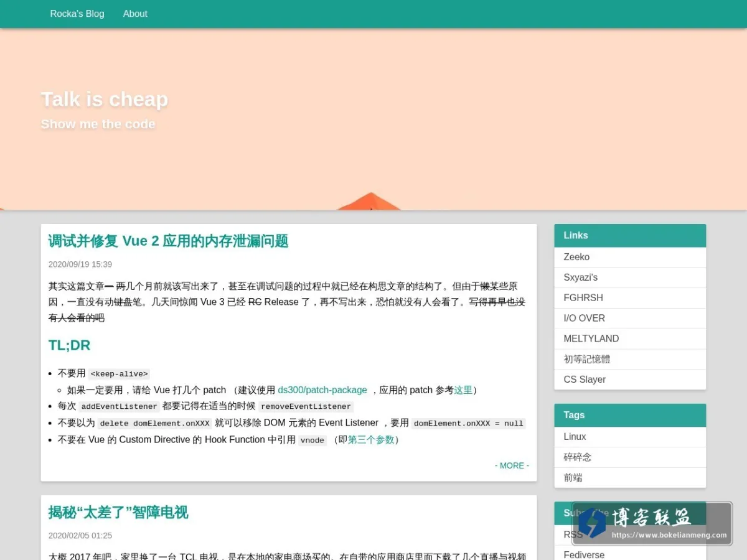Filter posts by Linux tag
The image size is (747, 560).
tap(630, 437)
